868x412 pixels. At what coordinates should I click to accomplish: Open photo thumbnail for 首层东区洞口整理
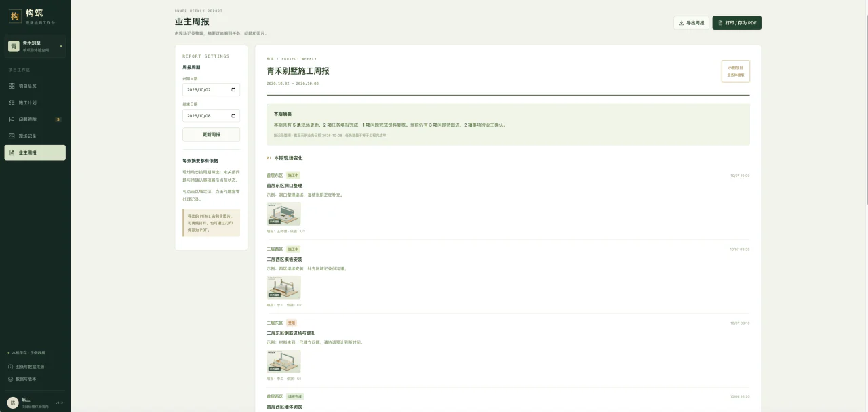pos(283,213)
